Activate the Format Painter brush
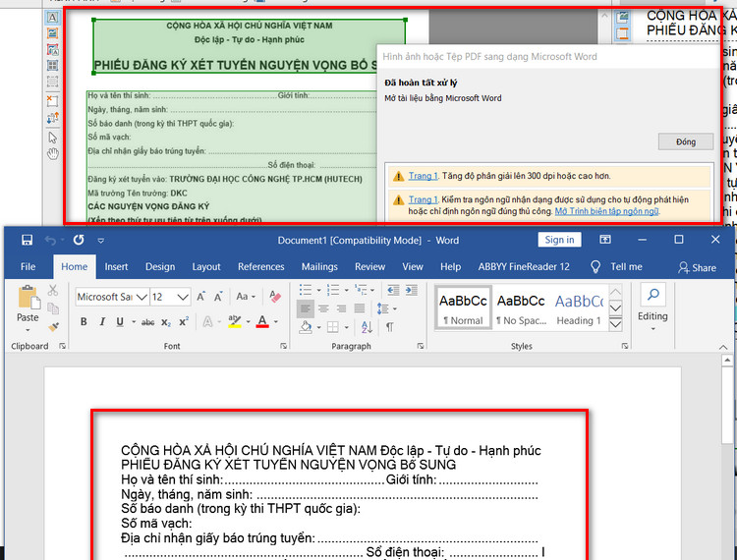Viewport: 737px width, 560px height. tap(53, 326)
